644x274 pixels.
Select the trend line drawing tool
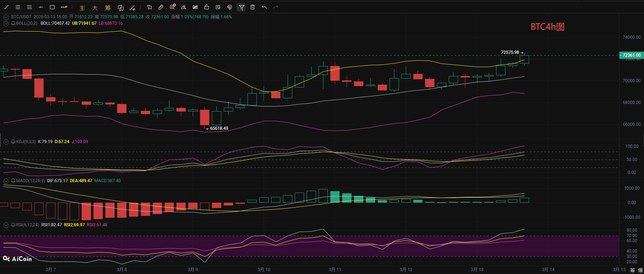(6, 7)
